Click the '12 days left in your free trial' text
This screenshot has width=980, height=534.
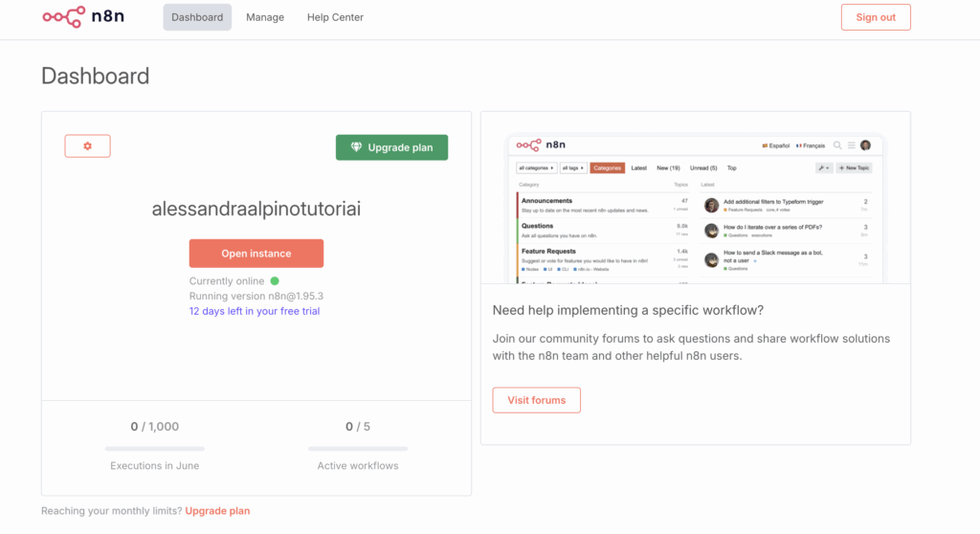coord(255,311)
